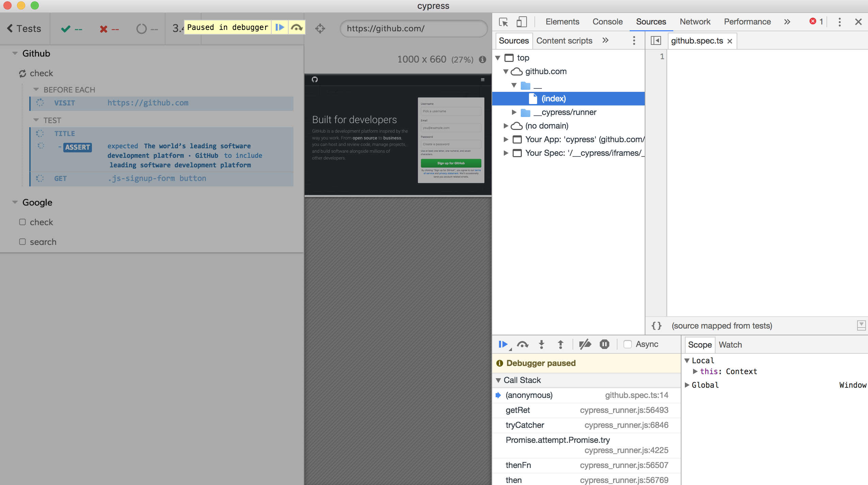Image resolution: width=868 pixels, height=485 pixels.
Task: Show more Sources navigator tabs
Action: coord(605,40)
